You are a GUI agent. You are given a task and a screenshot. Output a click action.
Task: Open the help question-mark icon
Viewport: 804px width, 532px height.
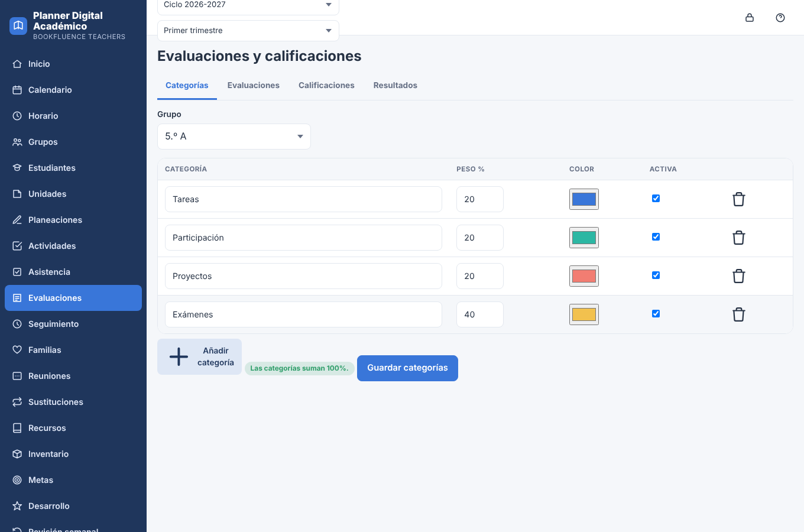coord(780,18)
